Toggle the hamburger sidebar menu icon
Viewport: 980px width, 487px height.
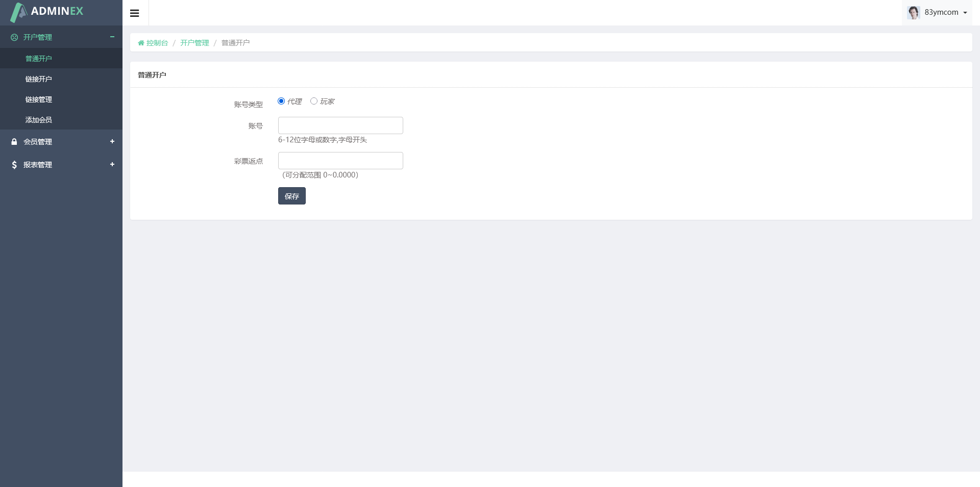(135, 13)
